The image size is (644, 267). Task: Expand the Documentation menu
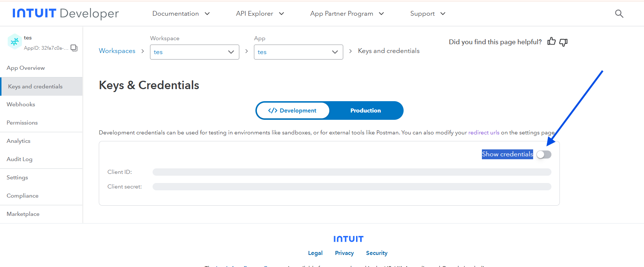click(x=181, y=14)
